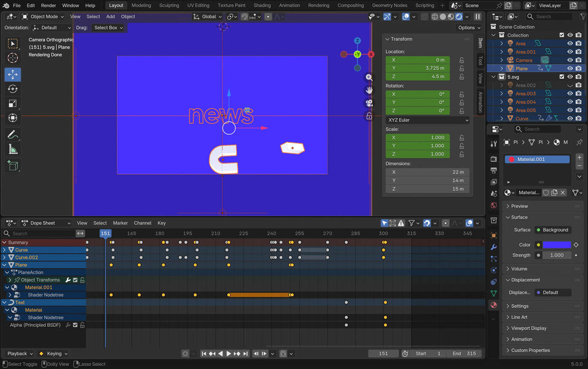Image resolution: width=588 pixels, height=369 pixels.
Task: Select the Move tool in toolbar
Action: tap(13, 74)
